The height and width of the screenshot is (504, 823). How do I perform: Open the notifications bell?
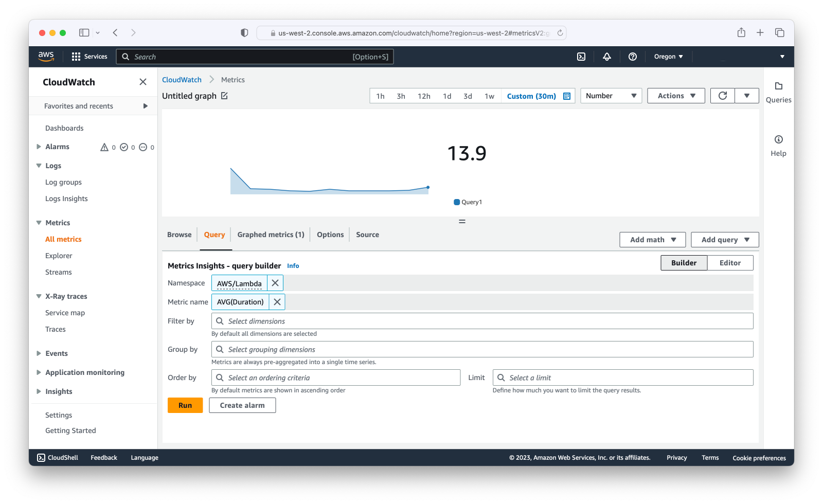click(607, 57)
